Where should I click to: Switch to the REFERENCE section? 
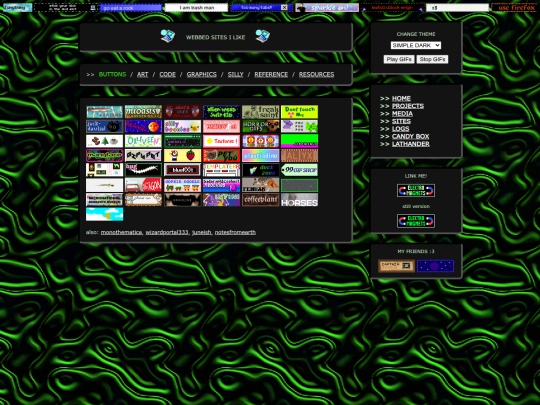(271, 74)
